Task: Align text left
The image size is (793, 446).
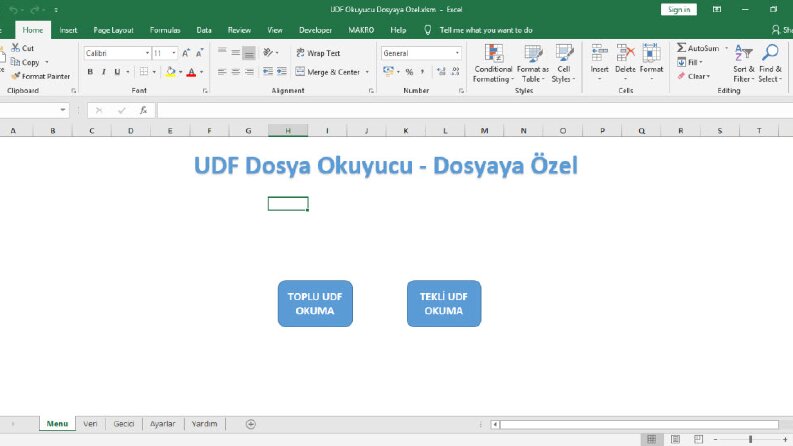Action: [222, 72]
